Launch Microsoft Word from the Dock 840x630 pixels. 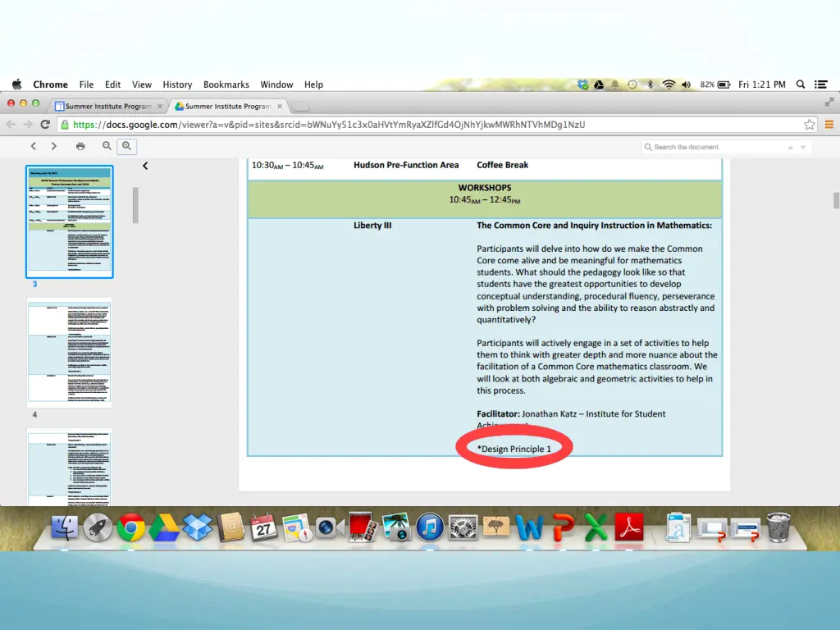[x=529, y=527]
